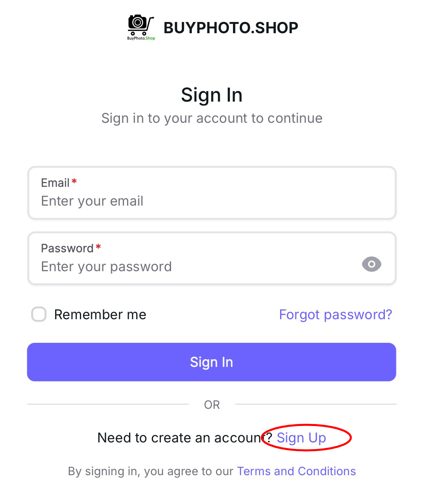Image resolution: width=422 pixels, height=504 pixels.
Task: Show the password using the eye icon
Action: click(x=371, y=264)
